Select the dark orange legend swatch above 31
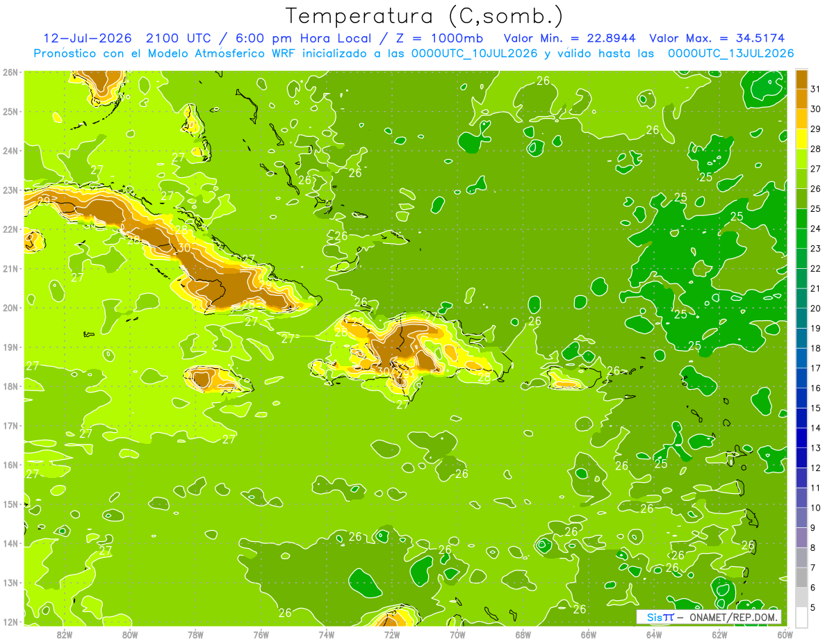Screen dimensions: 834x644 click(801, 79)
